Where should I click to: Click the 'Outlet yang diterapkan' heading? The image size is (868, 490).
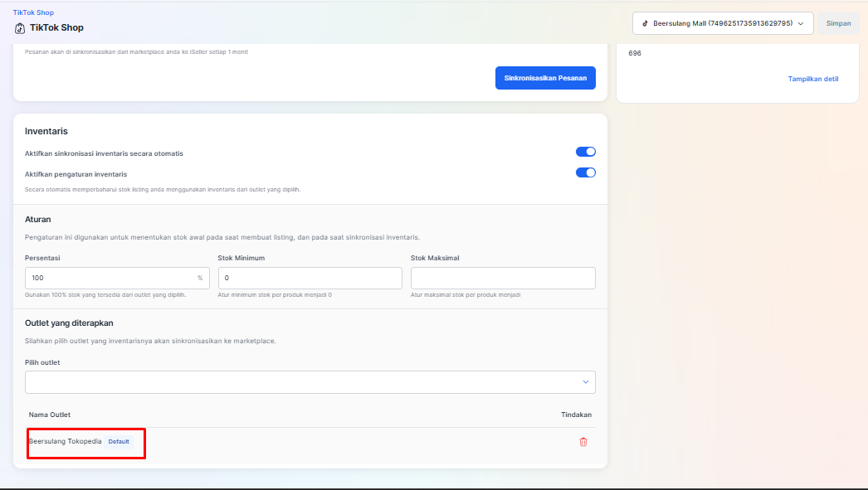coord(69,323)
